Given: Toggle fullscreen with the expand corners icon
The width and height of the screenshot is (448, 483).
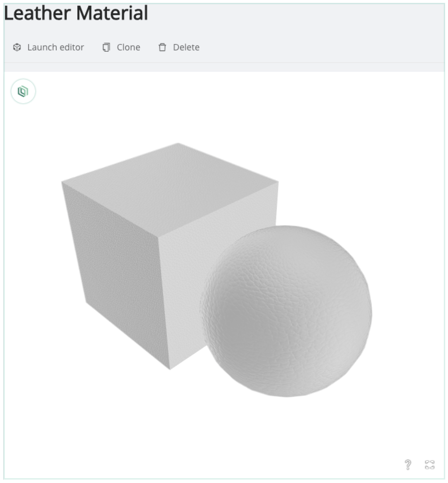Looking at the screenshot, I should pos(429,464).
